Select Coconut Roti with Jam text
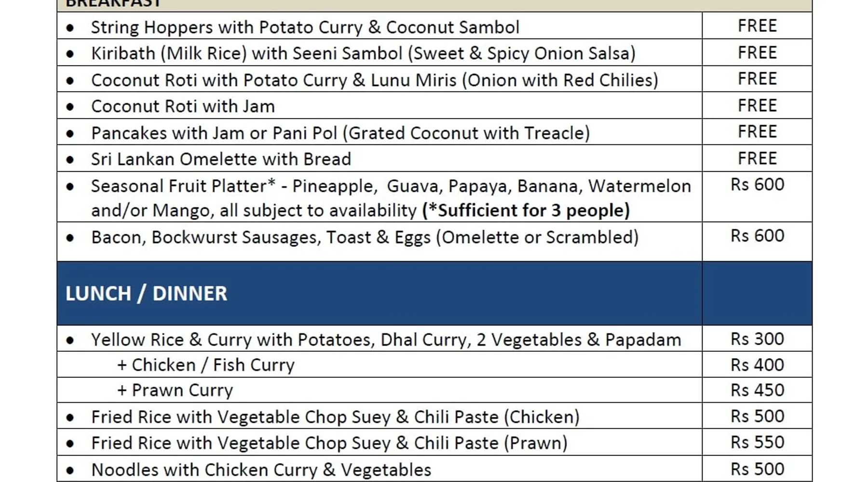This screenshot has height=482, width=868. (183, 106)
